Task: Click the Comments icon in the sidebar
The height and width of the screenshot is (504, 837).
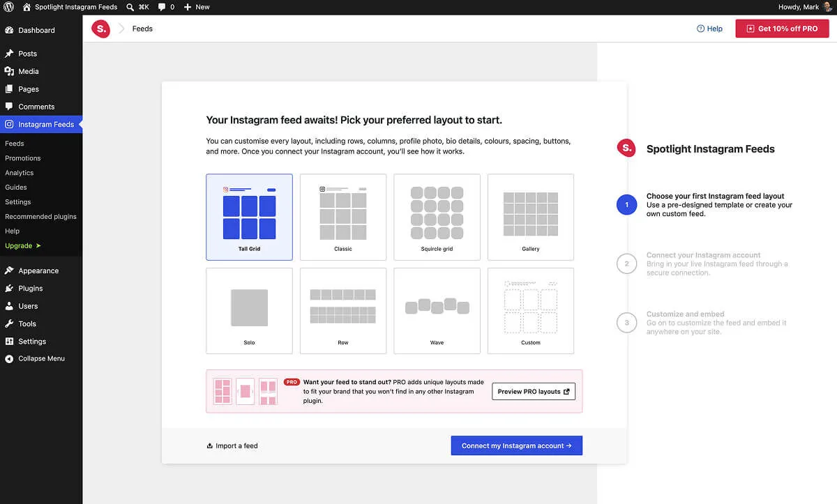Action: [x=9, y=107]
